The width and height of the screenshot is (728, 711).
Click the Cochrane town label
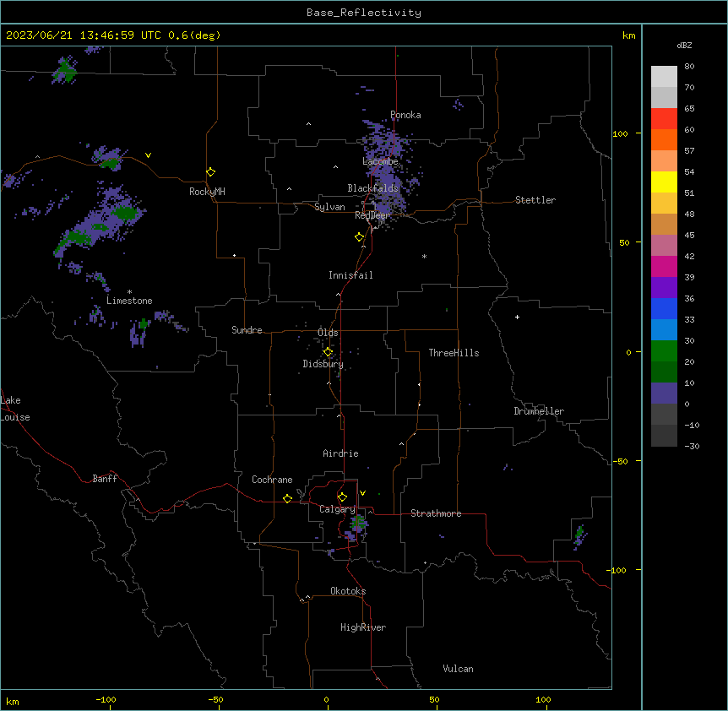click(x=272, y=480)
